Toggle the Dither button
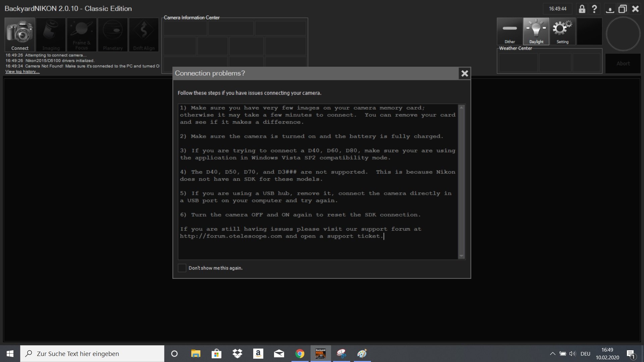The height and width of the screenshot is (362, 644). [509, 32]
